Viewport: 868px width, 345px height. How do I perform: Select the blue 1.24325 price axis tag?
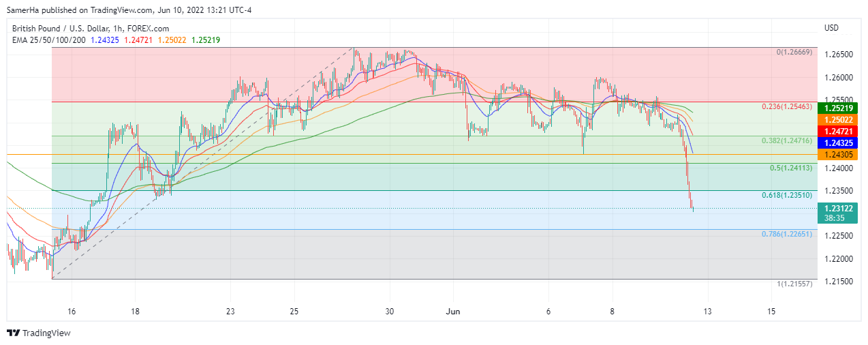pos(837,143)
